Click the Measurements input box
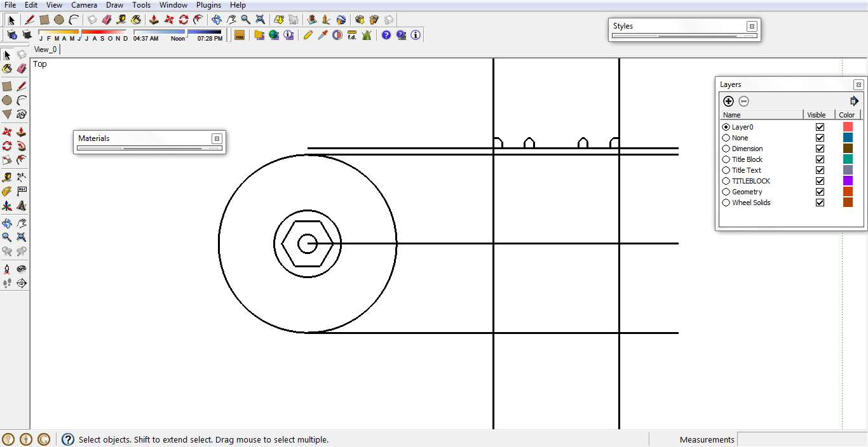The width and height of the screenshot is (868, 447). pyautogui.click(x=802, y=439)
